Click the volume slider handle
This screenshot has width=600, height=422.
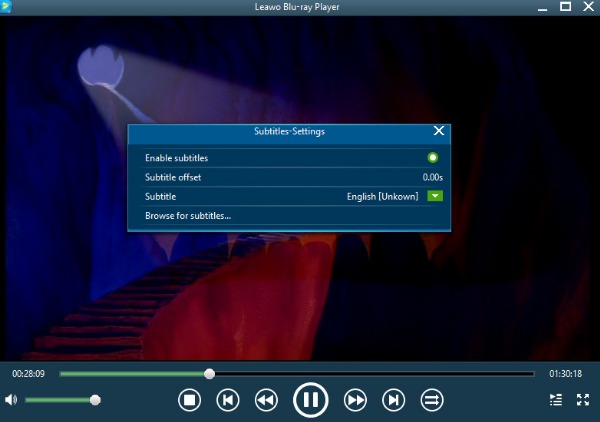pyautogui.click(x=95, y=400)
